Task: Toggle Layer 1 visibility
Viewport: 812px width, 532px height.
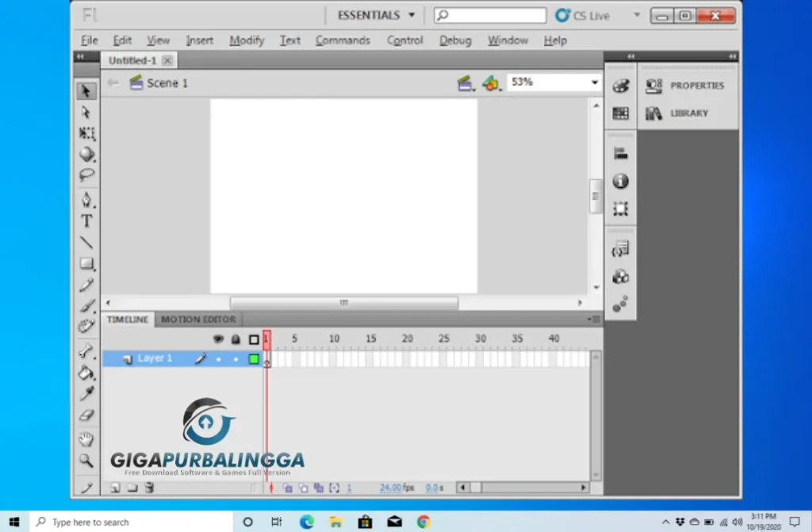Action: (x=218, y=358)
